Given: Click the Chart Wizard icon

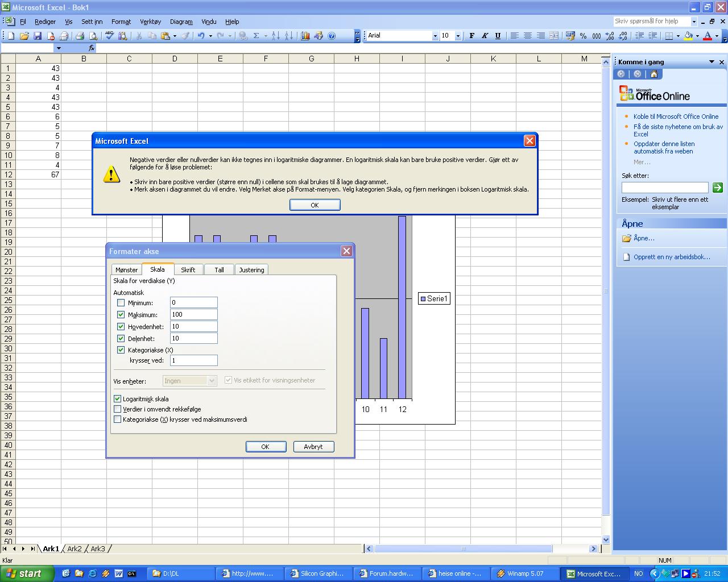Looking at the screenshot, I should tap(305, 36).
